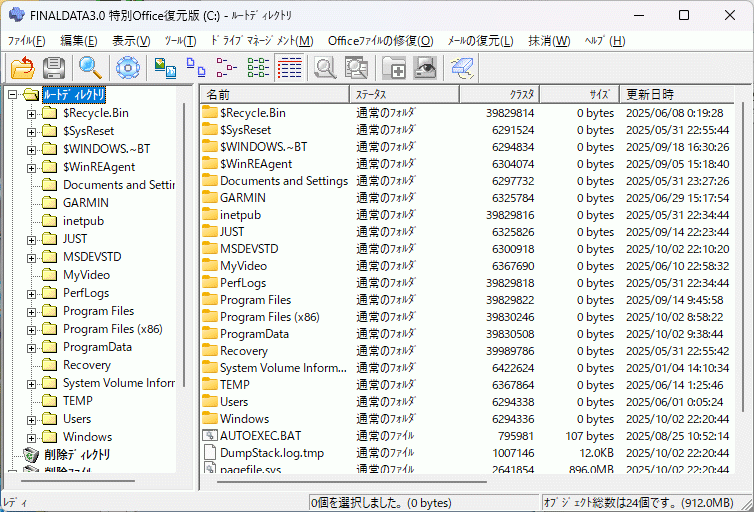
Task: Sort by the 更新日時 column header
Action: pos(677,94)
